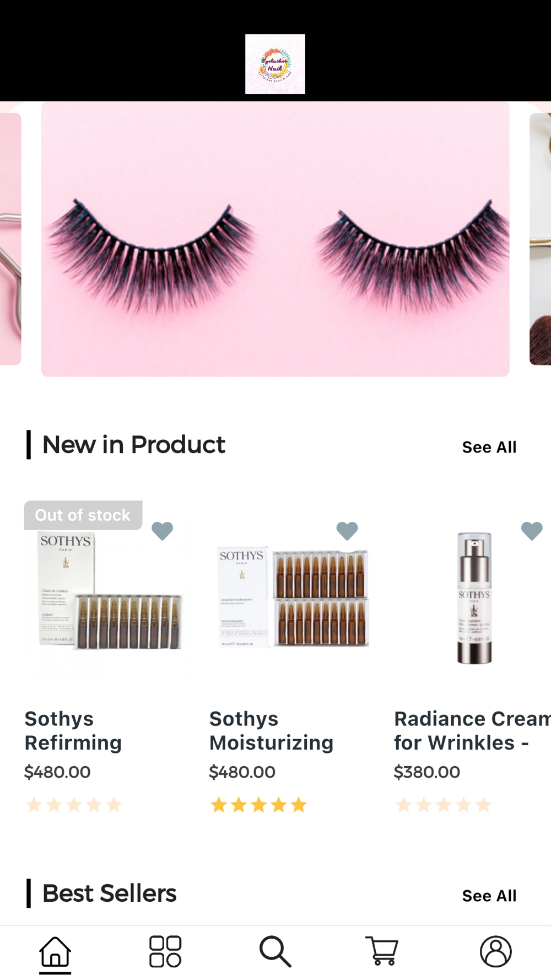The image size is (551, 980).
Task: Favorite Sothys Refirming with heart icon
Action: coord(162,531)
